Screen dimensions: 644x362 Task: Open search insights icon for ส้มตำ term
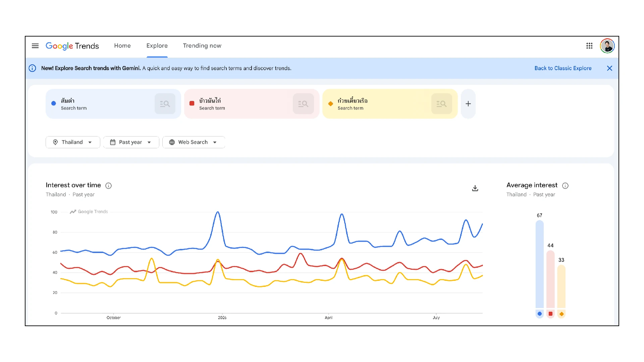[165, 104]
